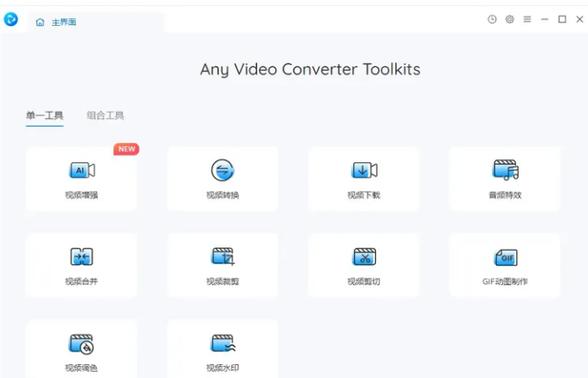Click the NEW badge on 视频增强
Image resolution: width=588 pixels, height=378 pixels.
click(x=126, y=149)
